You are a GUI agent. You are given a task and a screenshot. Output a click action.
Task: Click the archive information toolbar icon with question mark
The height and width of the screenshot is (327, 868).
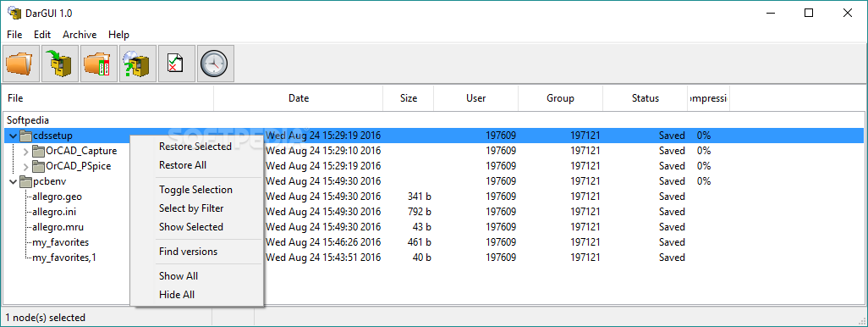coord(138,64)
